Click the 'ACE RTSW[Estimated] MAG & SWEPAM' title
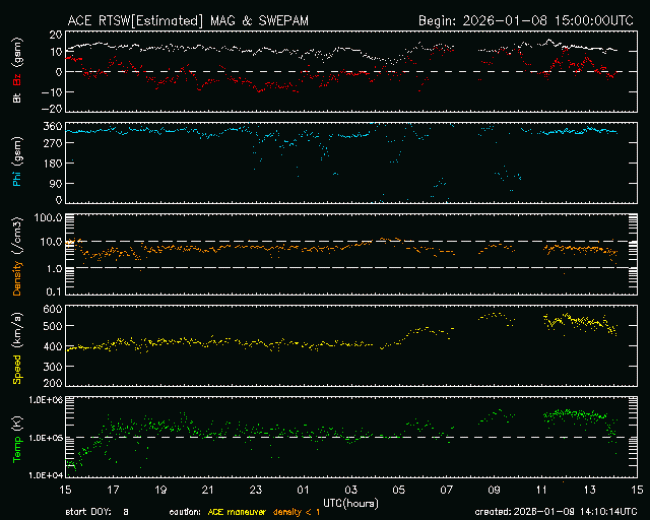 click(188, 21)
